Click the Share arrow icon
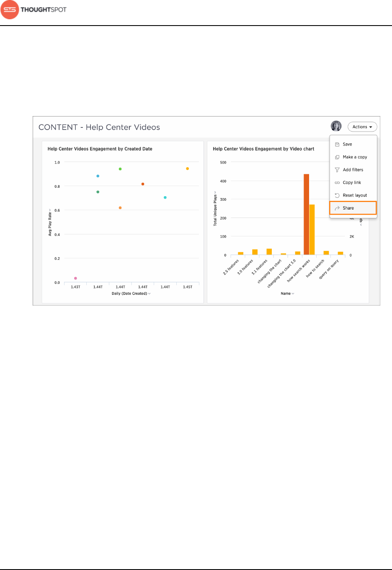 click(337, 208)
